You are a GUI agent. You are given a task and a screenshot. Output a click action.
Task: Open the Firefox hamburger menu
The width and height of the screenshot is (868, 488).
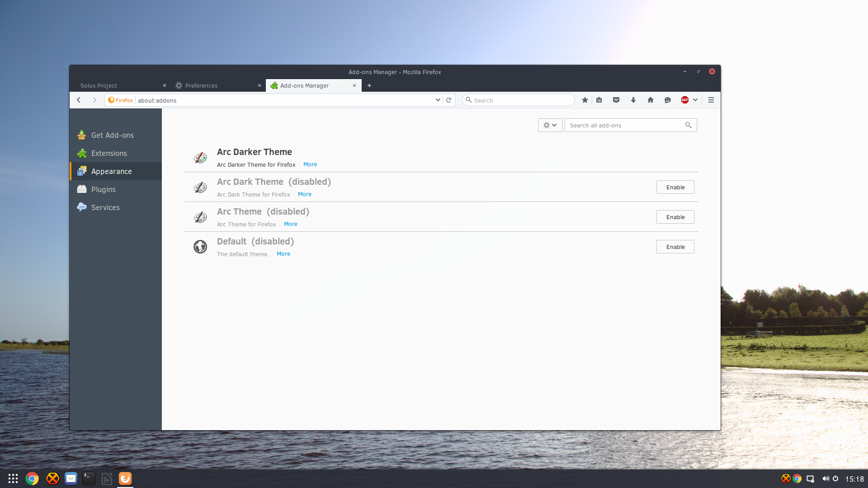[711, 100]
